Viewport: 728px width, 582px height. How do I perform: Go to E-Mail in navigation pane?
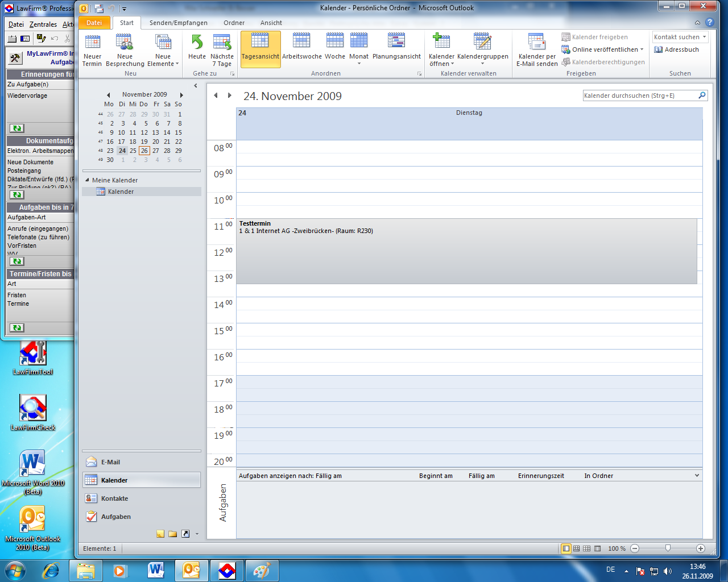tap(110, 462)
